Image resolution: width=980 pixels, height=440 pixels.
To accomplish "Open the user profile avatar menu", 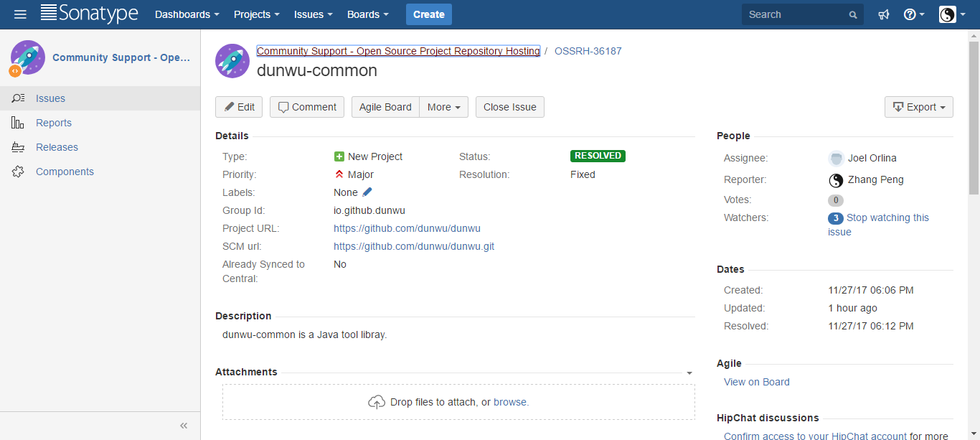I will point(953,14).
